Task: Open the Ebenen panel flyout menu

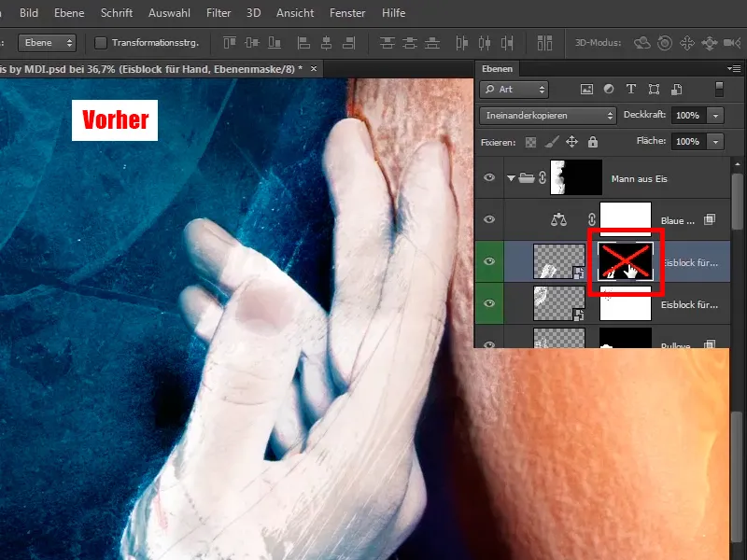Action: [x=734, y=68]
